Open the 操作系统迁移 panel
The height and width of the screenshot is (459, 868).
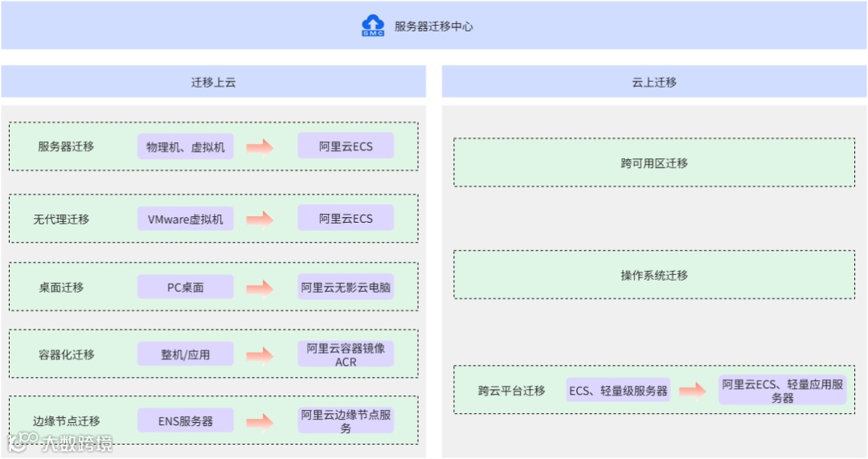[x=654, y=275]
